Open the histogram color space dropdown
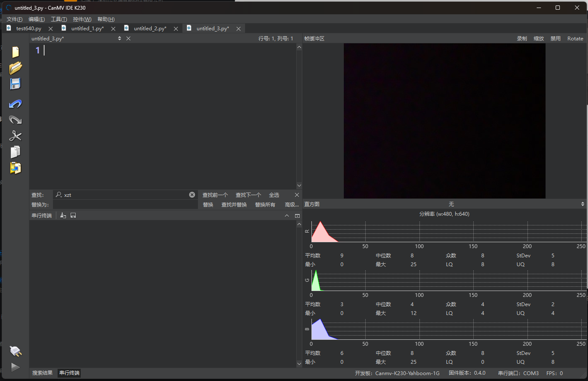The height and width of the screenshot is (381, 588). point(451,204)
